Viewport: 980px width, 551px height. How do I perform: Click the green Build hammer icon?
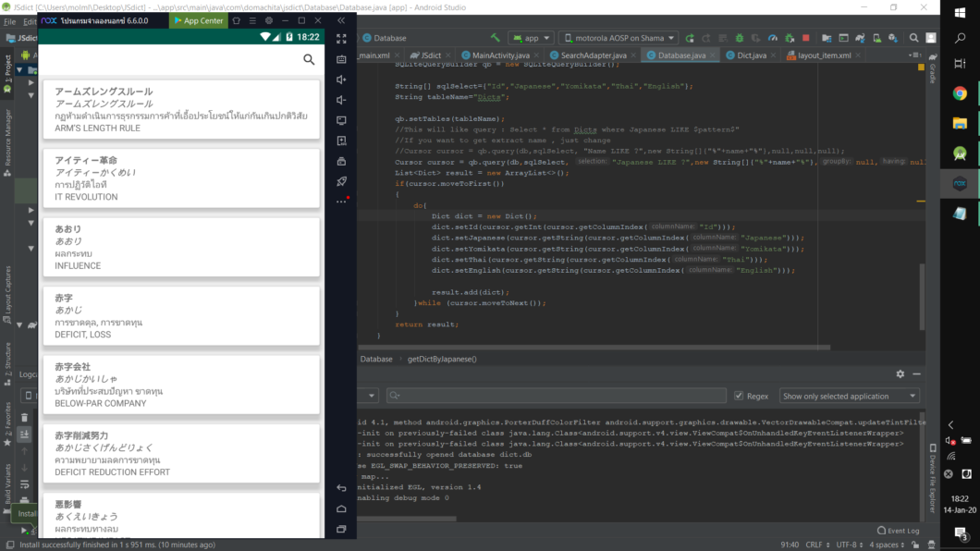coord(496,38)
